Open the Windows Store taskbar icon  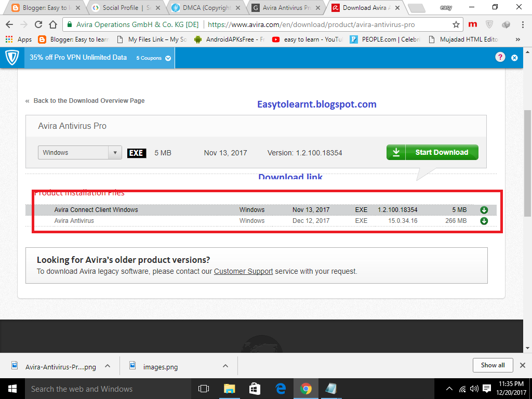(255, 389)
